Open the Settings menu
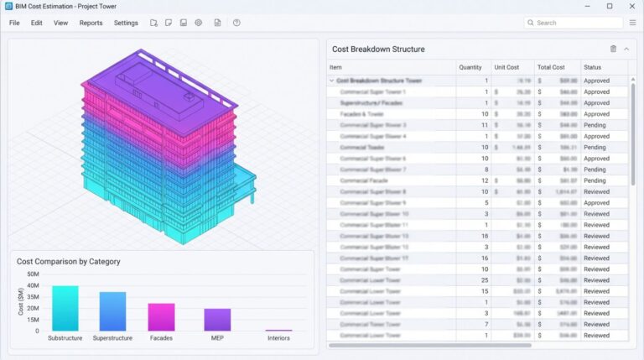Screen dimensions: 644x360 (126, 23)
